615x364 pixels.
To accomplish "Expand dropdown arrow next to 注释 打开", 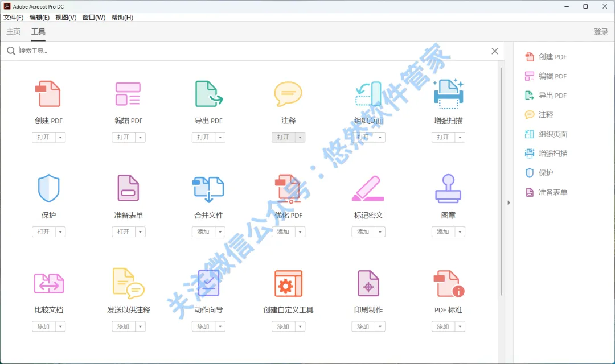I will coord(301,137).
